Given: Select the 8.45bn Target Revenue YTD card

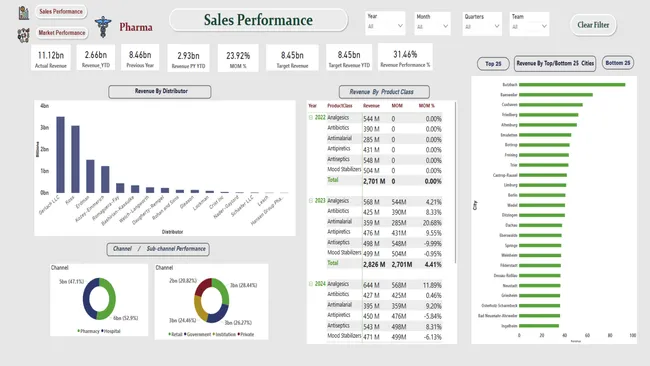Looking at the screenshot, I should (x=349, y=58).
